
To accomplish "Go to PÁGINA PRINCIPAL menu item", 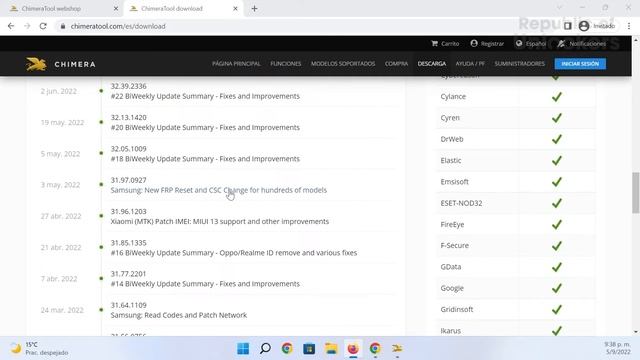I will point(236,64).
